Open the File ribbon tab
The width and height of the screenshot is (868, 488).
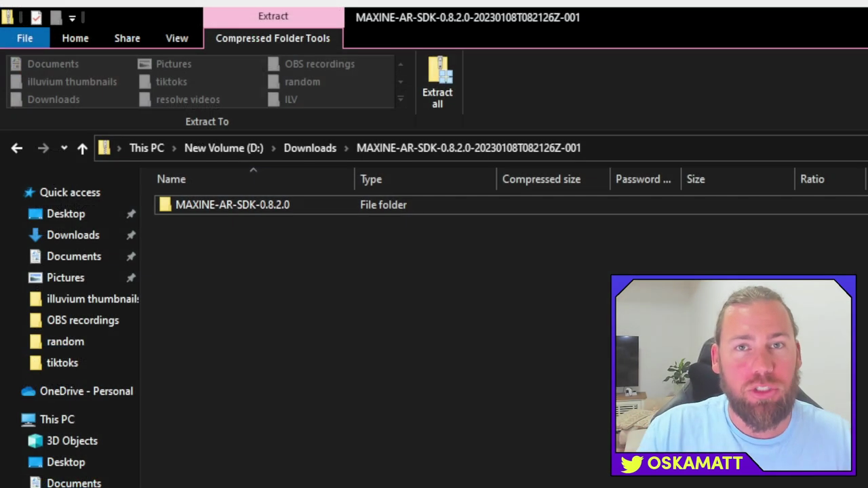pyautogui.click(x=24, y=39)
